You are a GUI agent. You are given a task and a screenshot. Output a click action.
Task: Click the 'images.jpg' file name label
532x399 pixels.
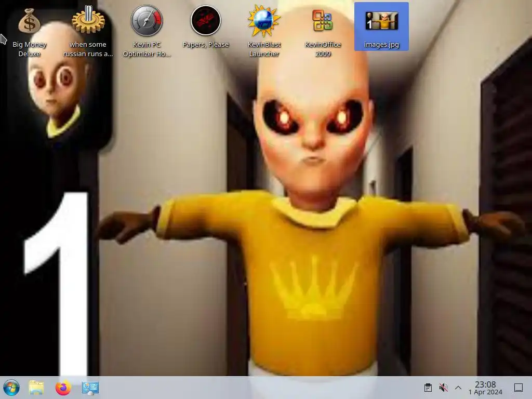[x=381, y=45]
